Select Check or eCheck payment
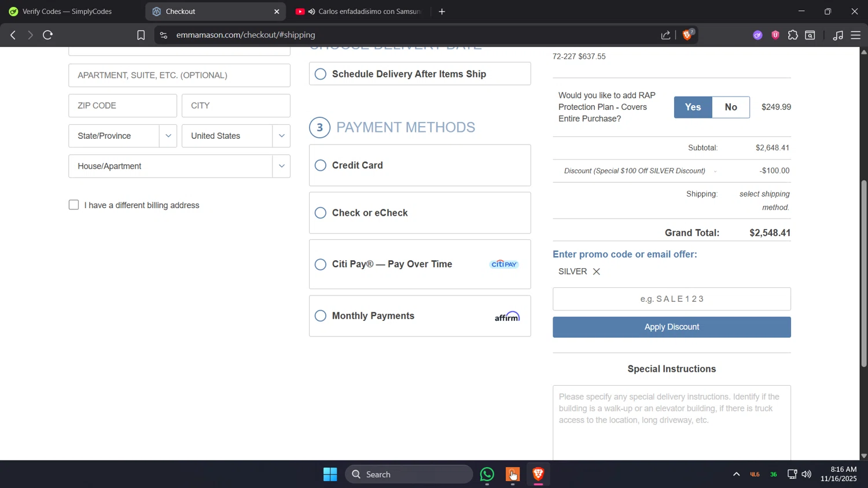868x488 pixels. tap(420, 213)
